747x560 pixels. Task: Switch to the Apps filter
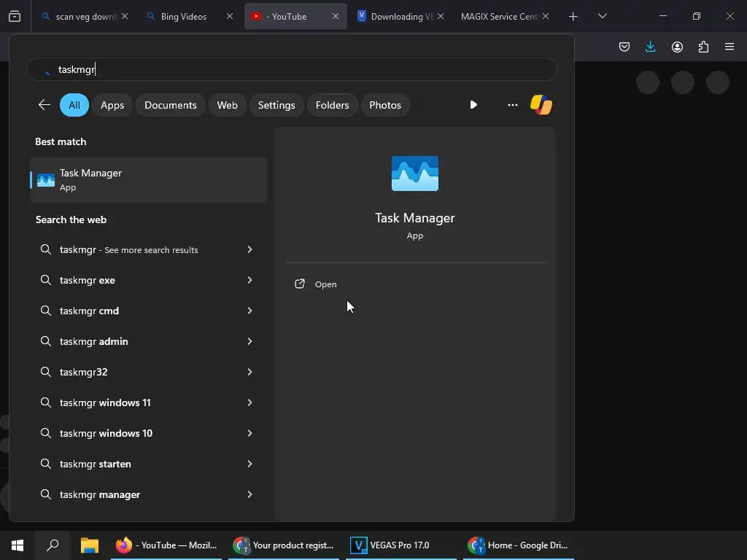point(112,105)
